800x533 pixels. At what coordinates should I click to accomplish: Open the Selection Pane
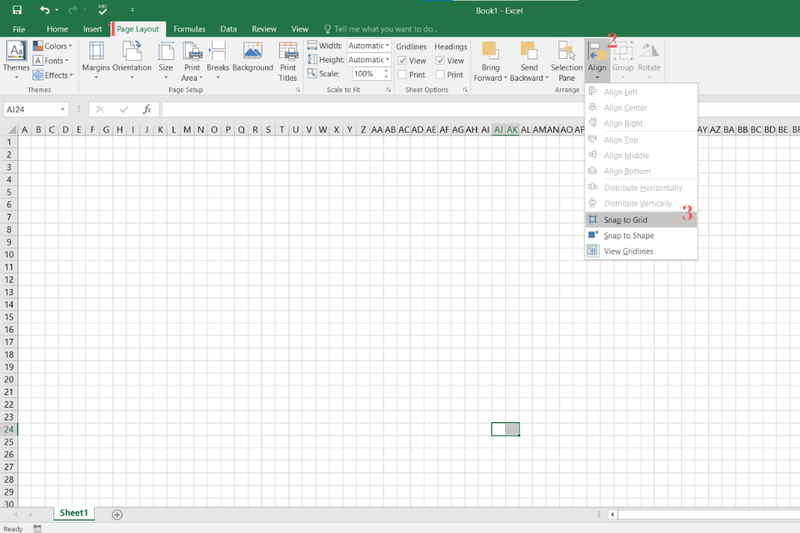566,61
